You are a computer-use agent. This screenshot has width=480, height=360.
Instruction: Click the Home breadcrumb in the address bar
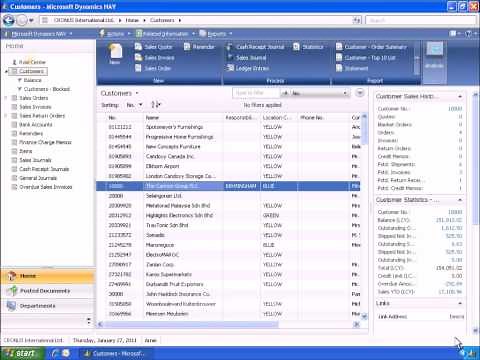point(132,20)
